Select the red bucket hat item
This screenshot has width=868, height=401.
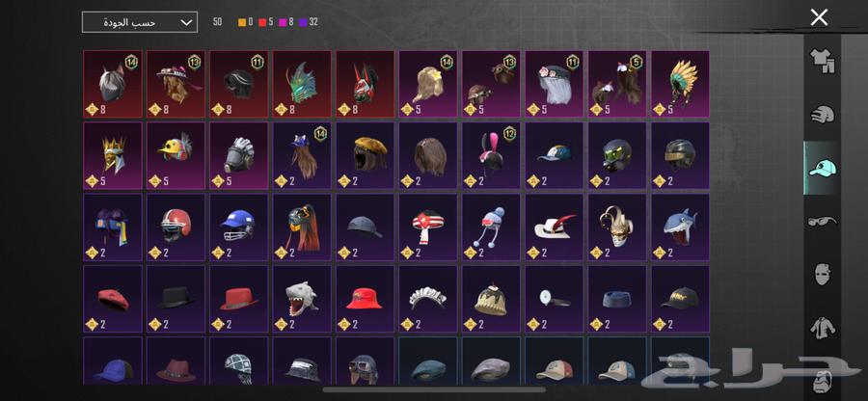365,299
